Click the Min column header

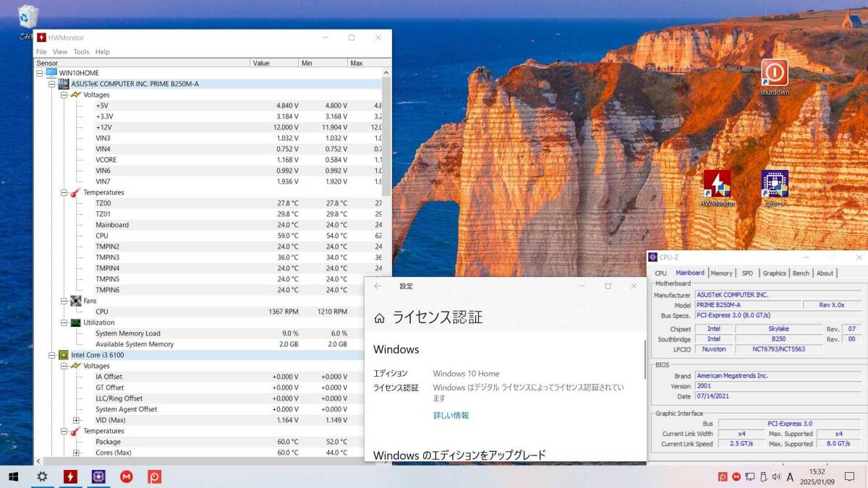pos(323,63)
